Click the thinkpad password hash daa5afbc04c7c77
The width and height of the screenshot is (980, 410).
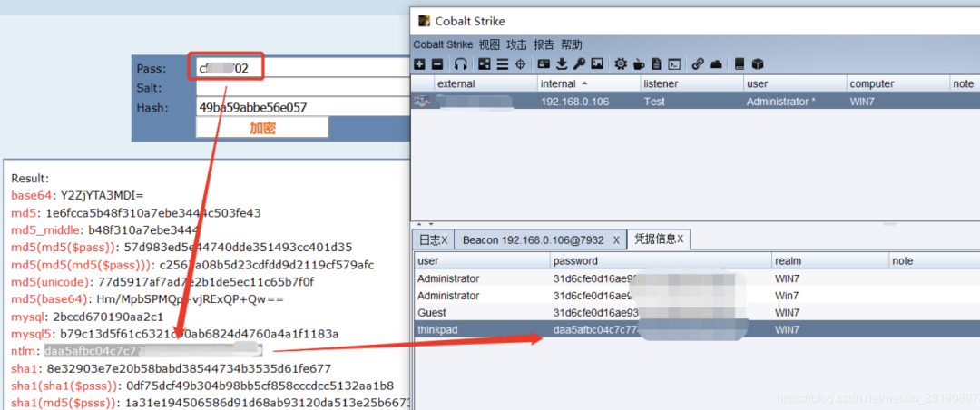[597, 329]
